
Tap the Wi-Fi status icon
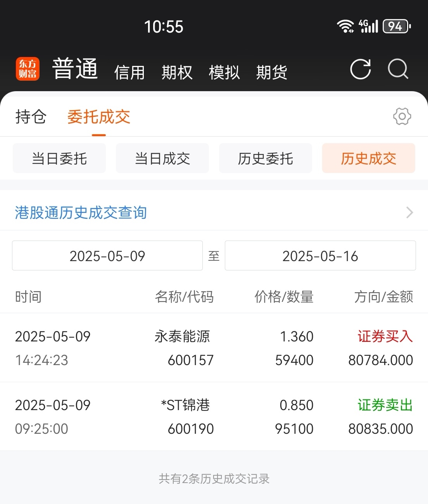345,26
